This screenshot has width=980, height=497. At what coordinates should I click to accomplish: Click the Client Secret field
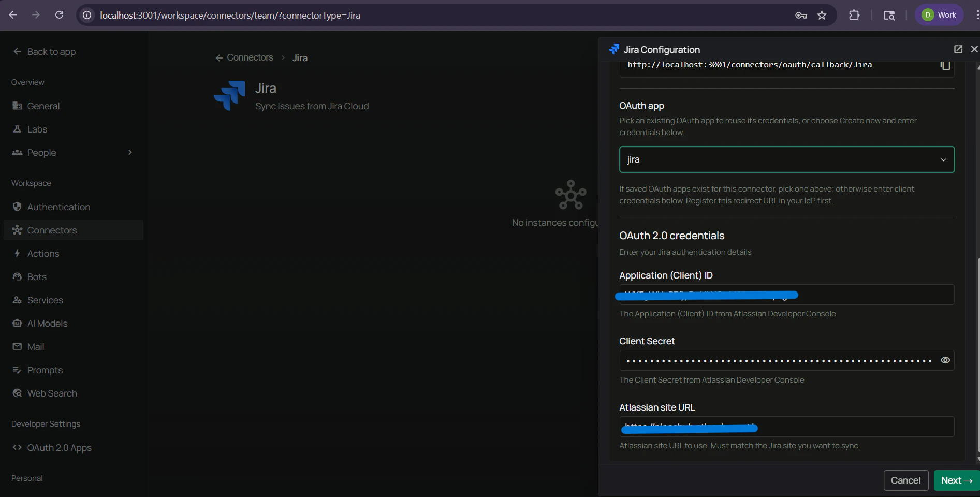[x=787, y=360]
